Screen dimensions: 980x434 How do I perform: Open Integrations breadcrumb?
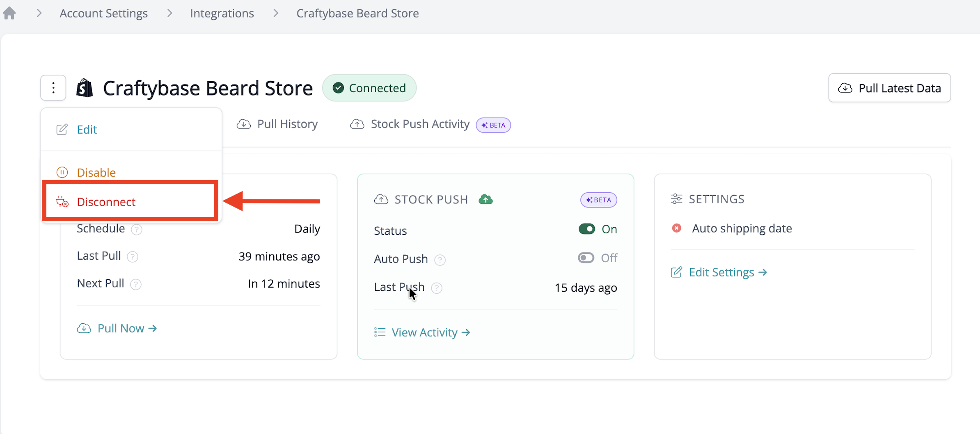(x=222, y=13)
